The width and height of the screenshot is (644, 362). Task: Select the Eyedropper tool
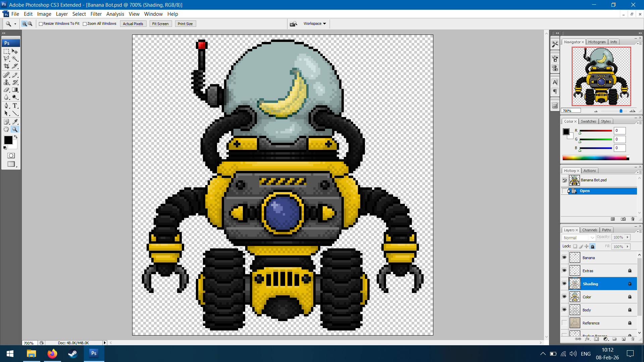[15, 121]
